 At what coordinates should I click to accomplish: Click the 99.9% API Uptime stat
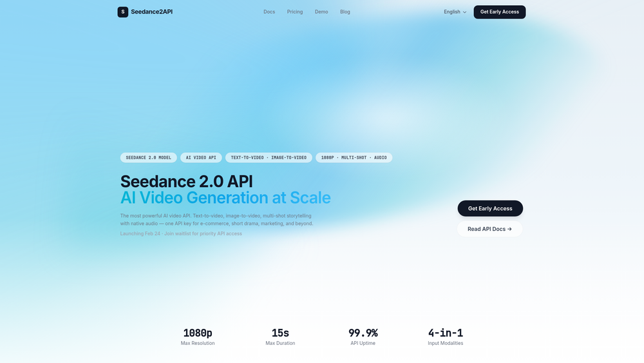(363, 337)
